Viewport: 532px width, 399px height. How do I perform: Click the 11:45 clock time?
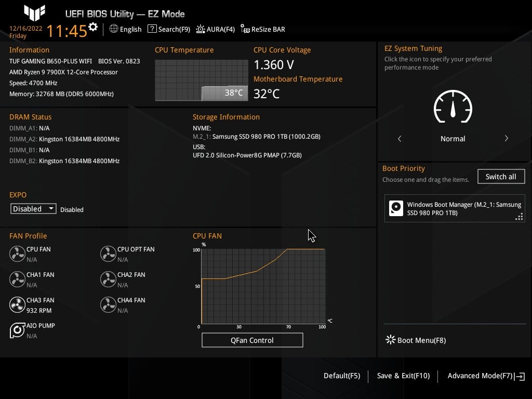click(x=67, y=31)
